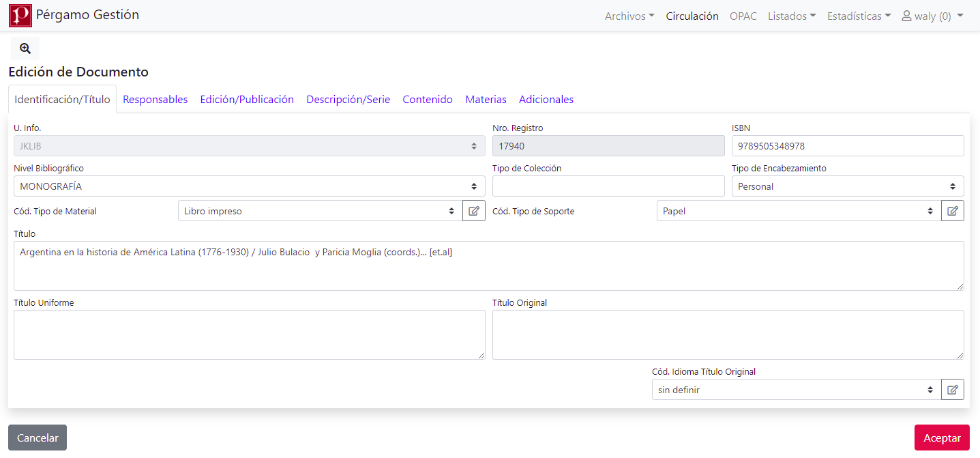Click the Pérgamo logo icon
The width and height of the screenshot is (980, 458).
[20, 16]
